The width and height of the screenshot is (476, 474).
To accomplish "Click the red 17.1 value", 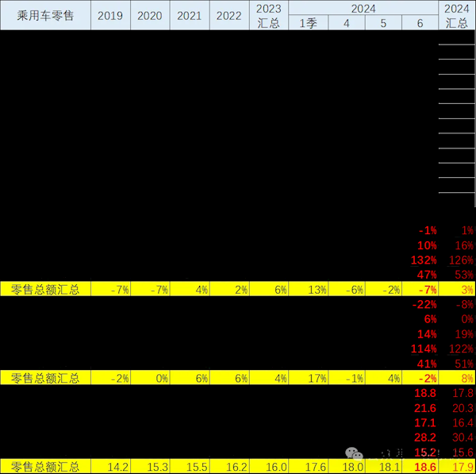I will pyautogui.click(x=425, y=422).
